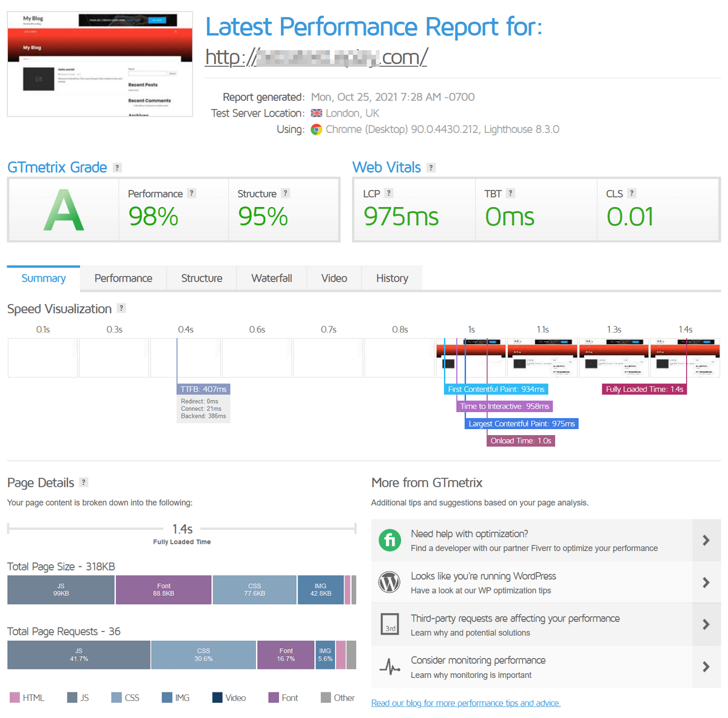This screenshot has width=728, height=718.
Task: Select the Summary tab
Action: [x=44, y=279]
